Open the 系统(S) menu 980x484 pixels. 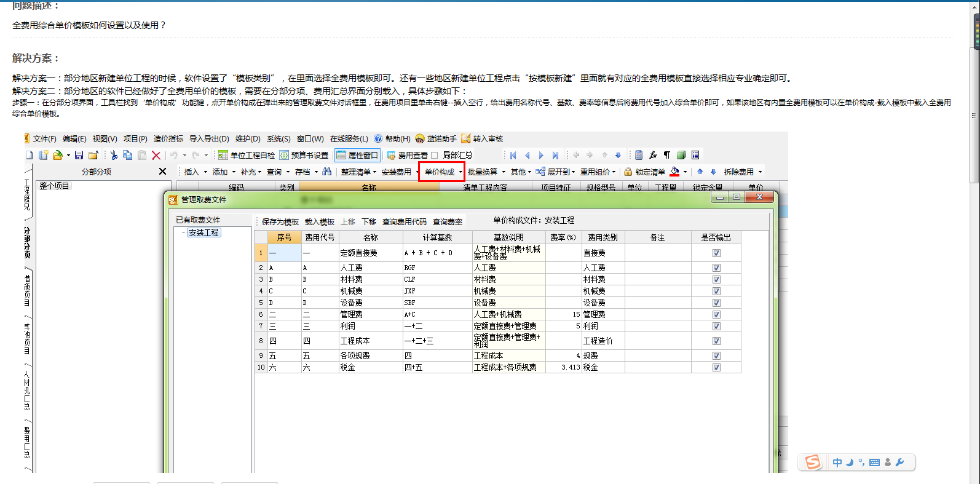coord(279,138)
